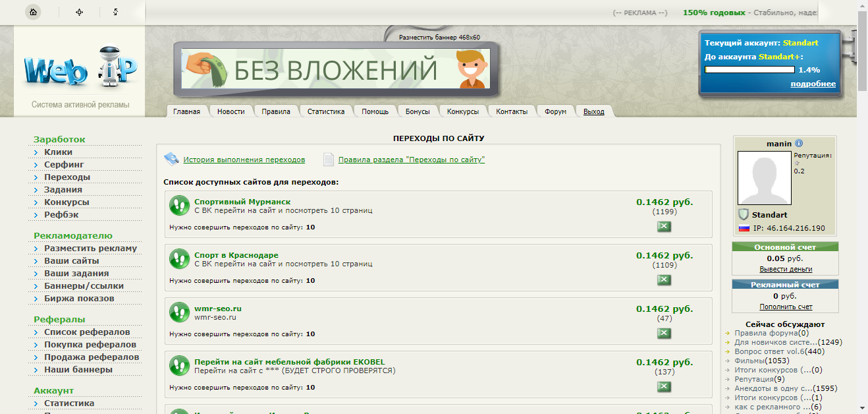This screenshot has height=414, width=868.
Task: Open the Контакты tab
Action: tap(512, 111)
